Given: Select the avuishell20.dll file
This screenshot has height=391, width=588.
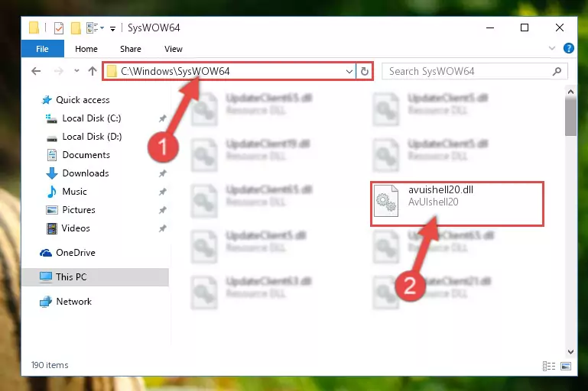Looking at the screenshot, I should pos(456,203).
